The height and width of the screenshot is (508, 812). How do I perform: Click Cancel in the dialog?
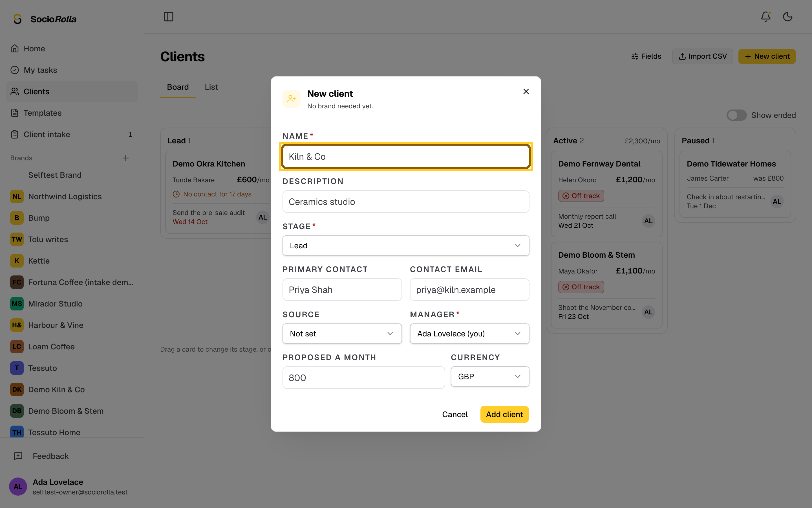tap(455, 414)
